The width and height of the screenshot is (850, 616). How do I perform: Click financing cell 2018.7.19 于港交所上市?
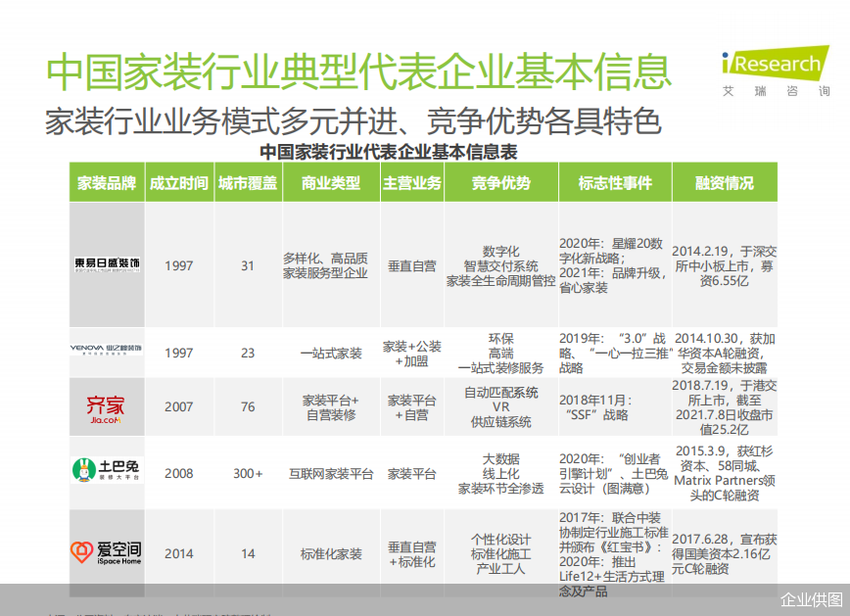click(x=725, y=407)
